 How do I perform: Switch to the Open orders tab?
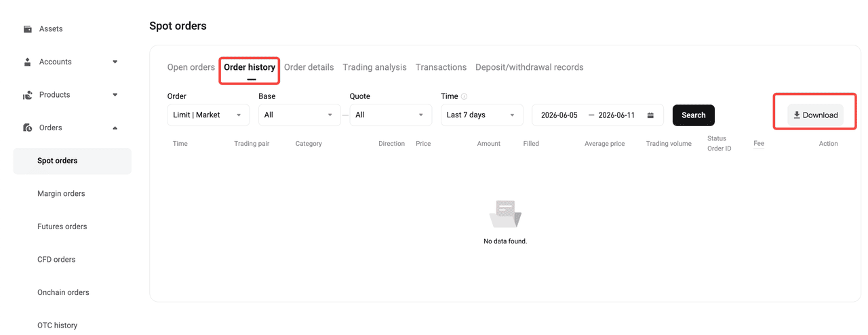tap(191, 67)
